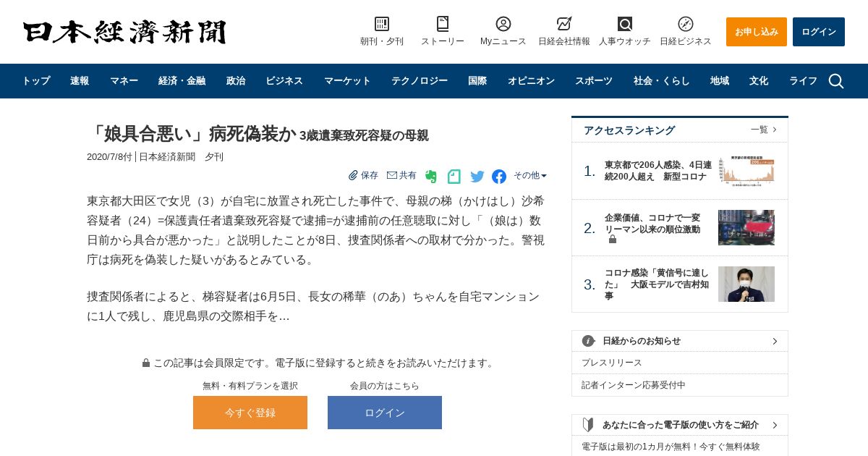
Task: Expand 日経からのお知らせ chevron
Action: [x=775, y=341]
